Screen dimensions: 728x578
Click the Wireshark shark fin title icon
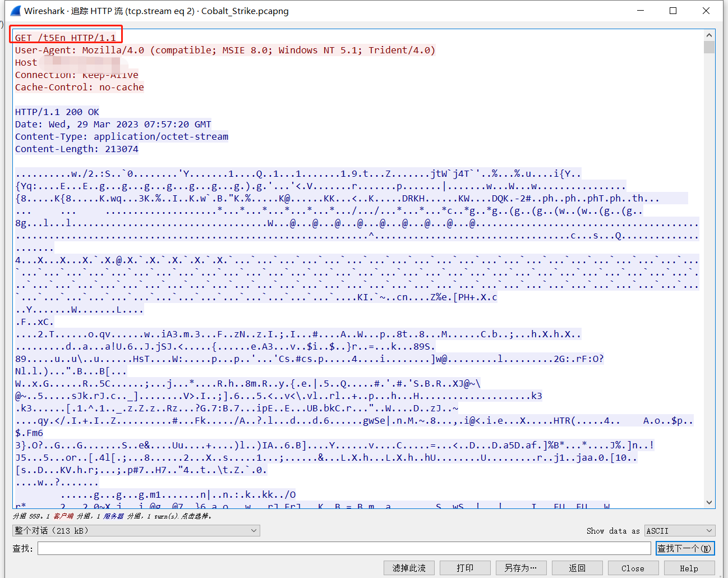click(x=16, y=11)
